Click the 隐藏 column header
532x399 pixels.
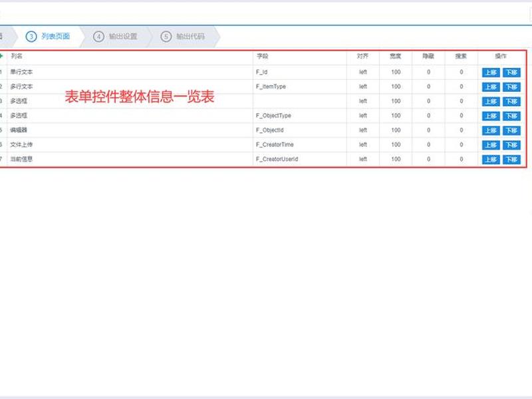pyautogui.click(x=428, y=56)
